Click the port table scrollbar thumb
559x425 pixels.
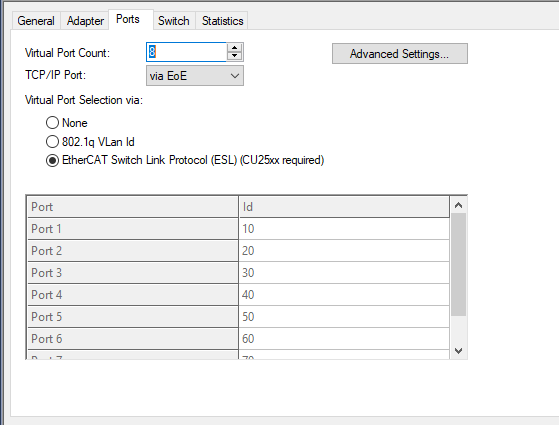(458, 265)
